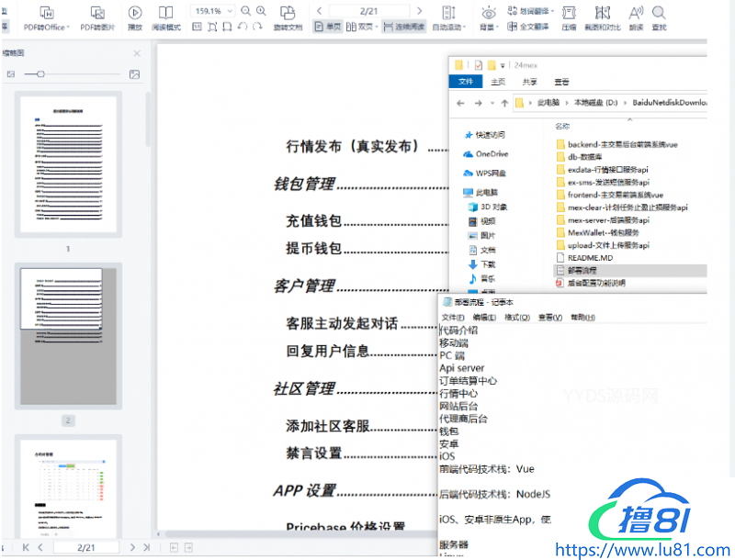Toggle 连续阅读 continuous reading mode
This screenshot has width=735, height=560.
[404, 28]
